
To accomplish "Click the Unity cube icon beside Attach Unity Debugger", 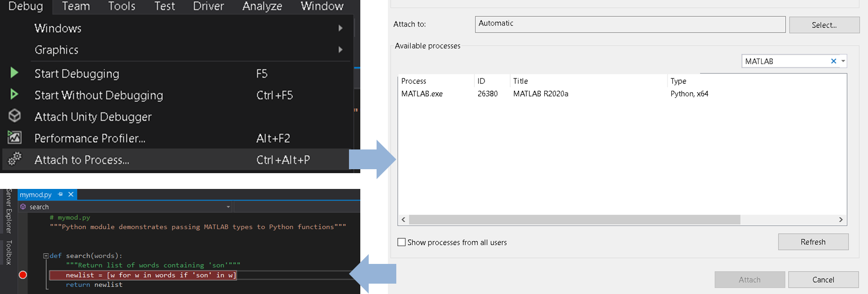I will (x=15, y=115).
